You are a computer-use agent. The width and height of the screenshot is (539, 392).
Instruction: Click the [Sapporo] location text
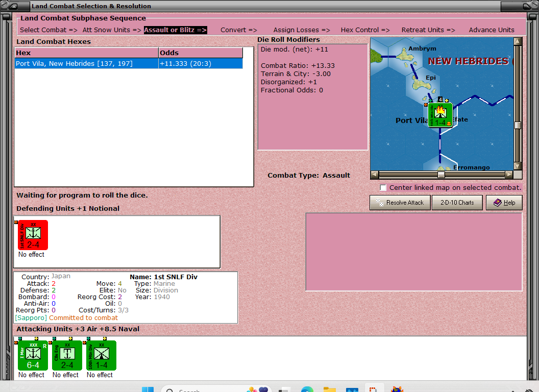tap(31, 318)
